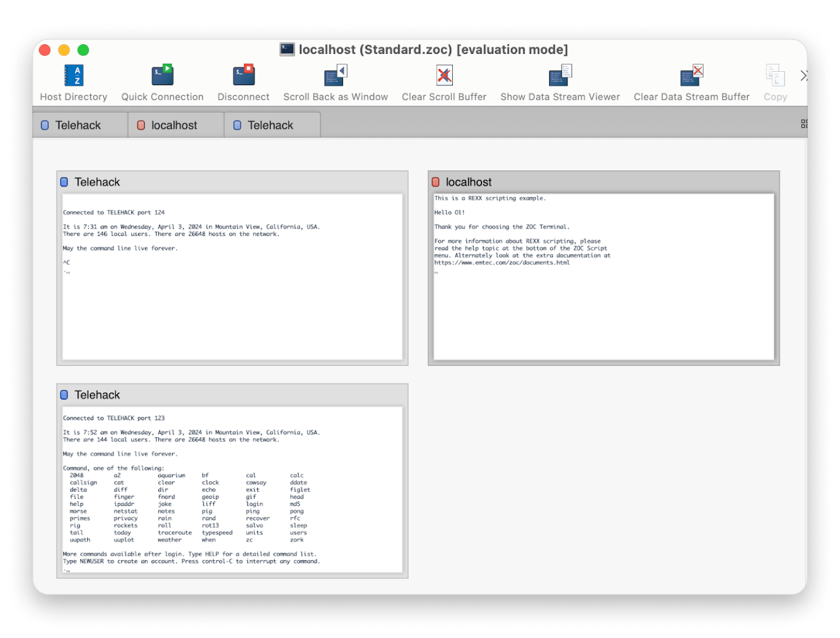Open the Host Directory icon
Viewport: 840px width, 638px height.
[74, 76]
